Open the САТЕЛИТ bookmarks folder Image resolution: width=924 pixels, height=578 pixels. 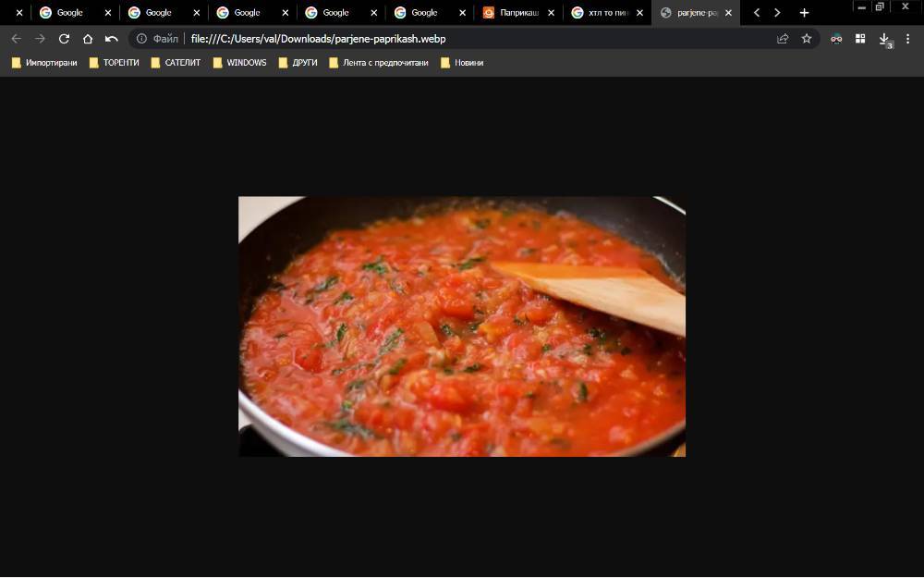(176, 63)
